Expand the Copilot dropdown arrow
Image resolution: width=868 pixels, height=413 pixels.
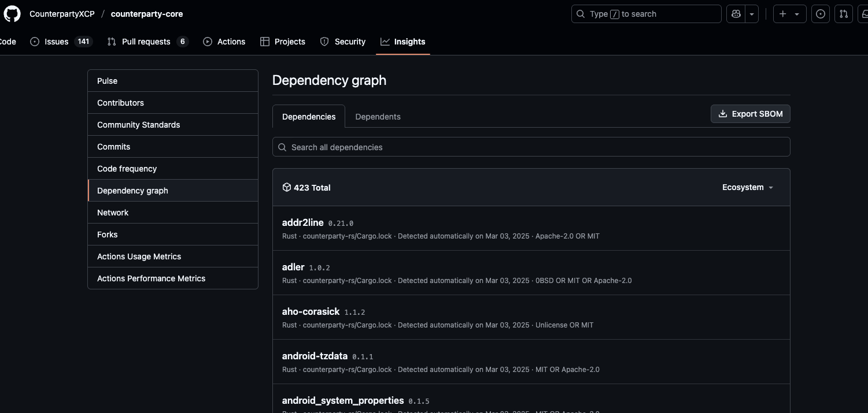pos(752,14)
